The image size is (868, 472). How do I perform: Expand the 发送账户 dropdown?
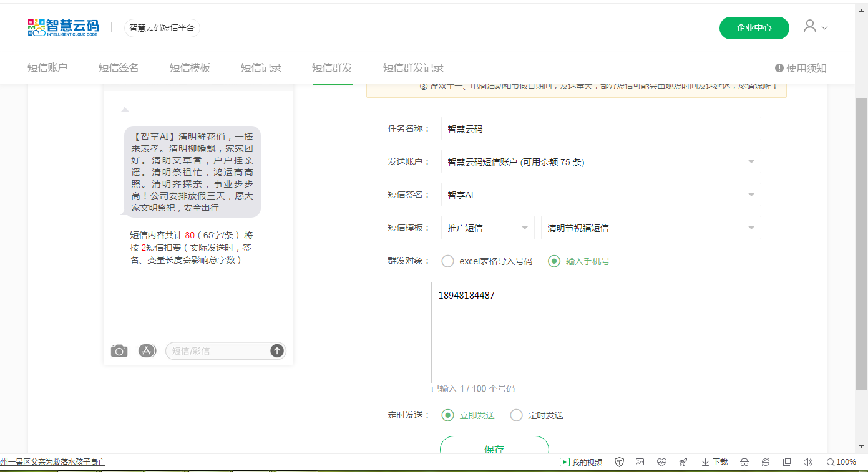(600, 161)
